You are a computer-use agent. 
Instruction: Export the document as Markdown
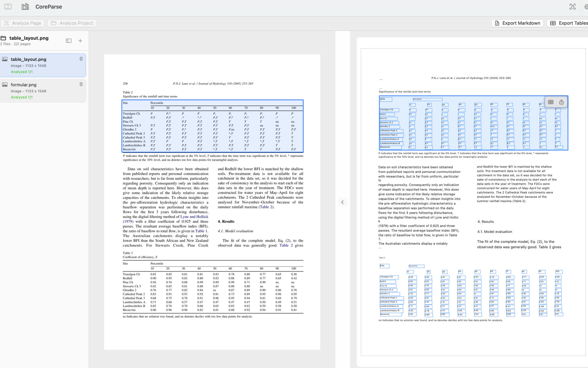pyautogui.click(x=517, y=23)
